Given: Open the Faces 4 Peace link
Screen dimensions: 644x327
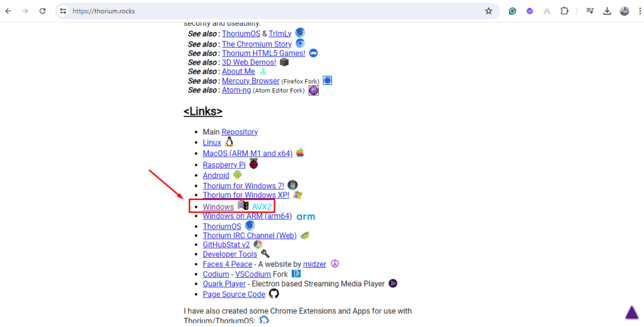Looking at the screenshot, I should pos(228,264).
